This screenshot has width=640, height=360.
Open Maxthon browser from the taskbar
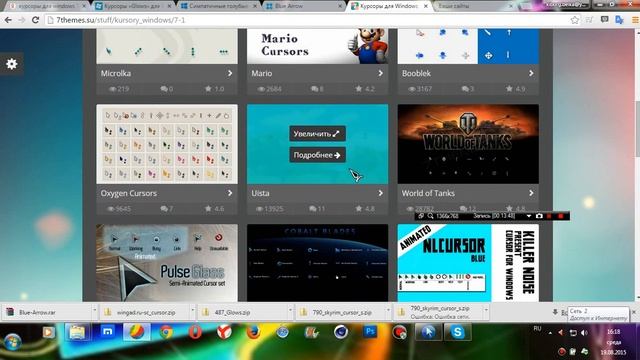pyautogui.click(x=107, y=332)
